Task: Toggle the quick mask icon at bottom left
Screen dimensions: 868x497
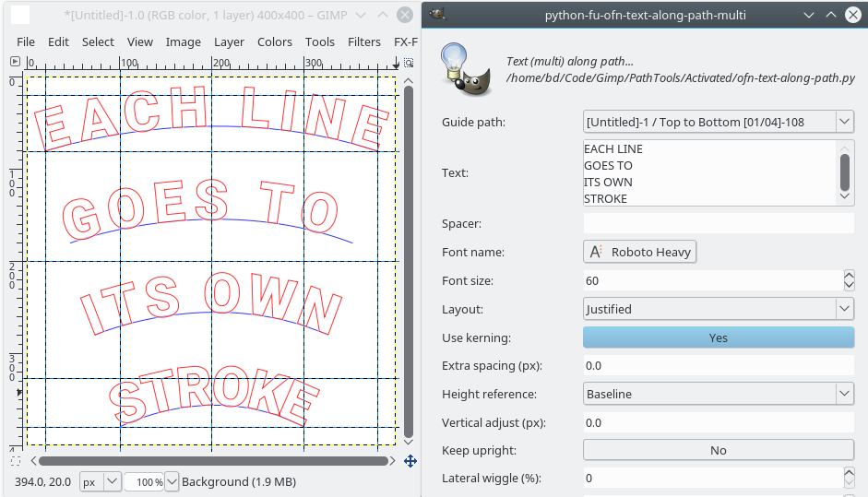Action: pos(16,461)
